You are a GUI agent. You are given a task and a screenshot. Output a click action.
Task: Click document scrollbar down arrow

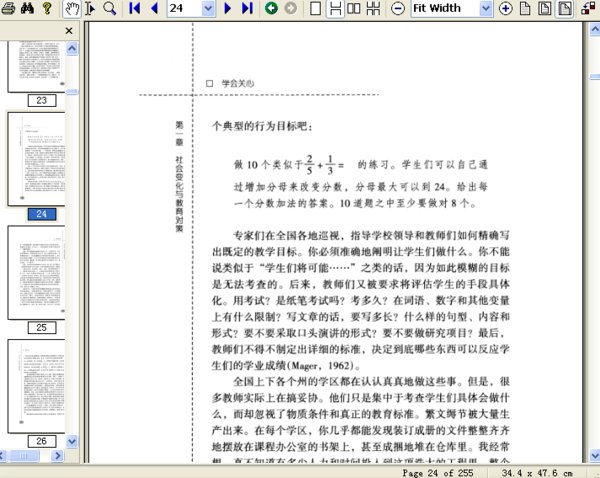595,455
